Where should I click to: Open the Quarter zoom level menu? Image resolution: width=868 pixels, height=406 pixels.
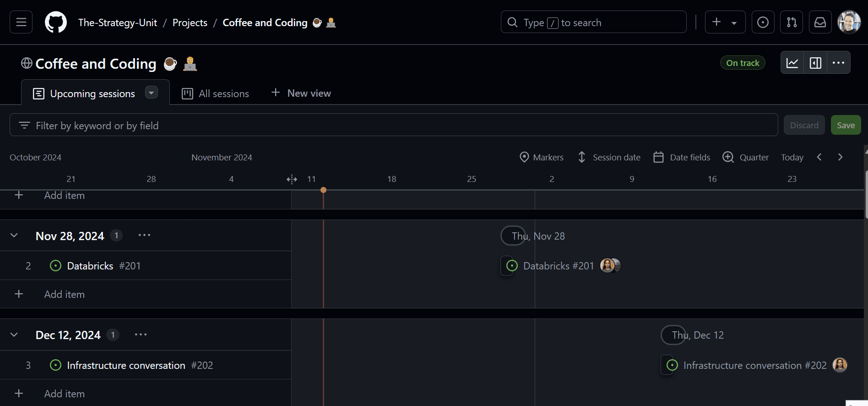pyautogui.click(x=746, y=157)
